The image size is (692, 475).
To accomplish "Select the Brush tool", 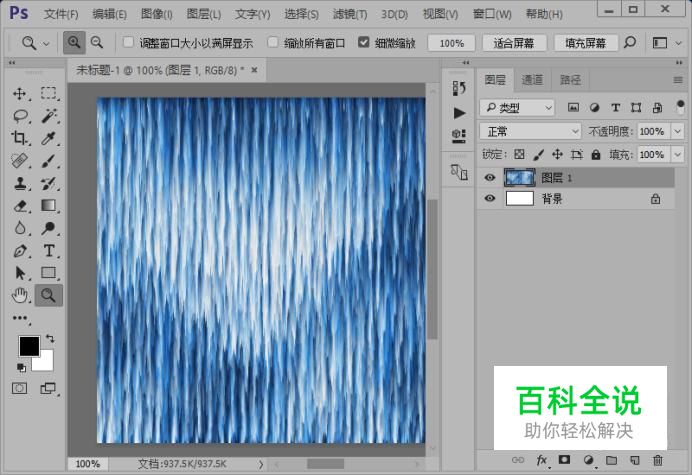I will (49, 161).
